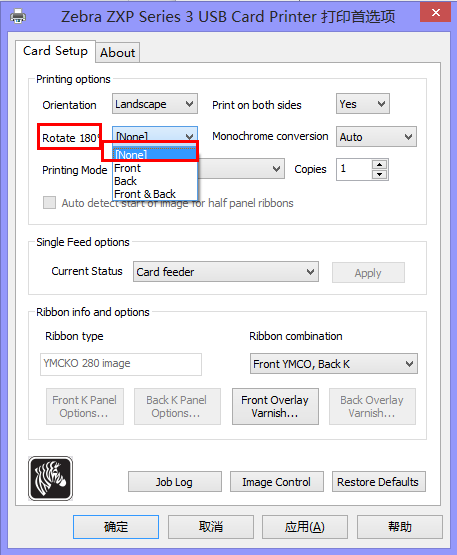Choose [None] in rotate list

pyautogui.click(x=155, y=155)
